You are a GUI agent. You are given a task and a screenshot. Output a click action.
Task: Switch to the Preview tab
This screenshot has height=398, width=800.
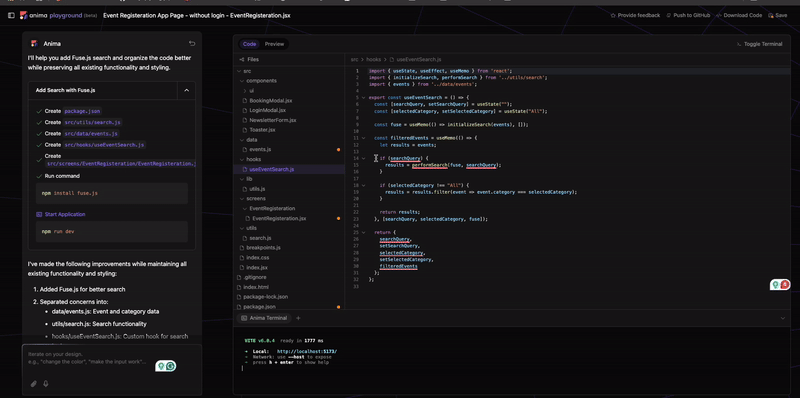pos(274,44)
